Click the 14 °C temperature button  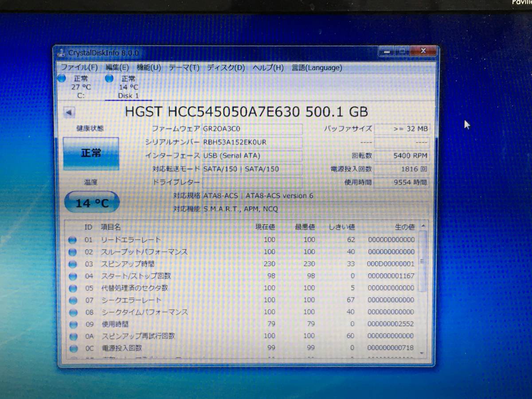click(x=92, y=203)
